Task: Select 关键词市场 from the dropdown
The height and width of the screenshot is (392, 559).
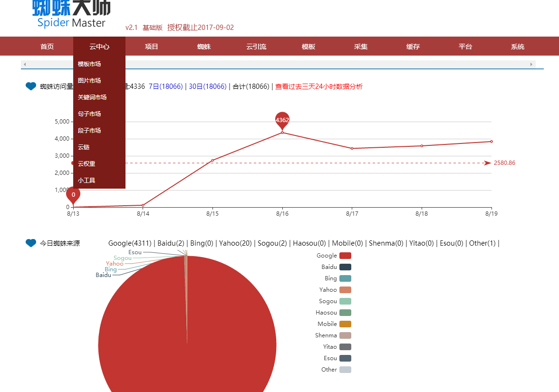Action: [92, 97]
